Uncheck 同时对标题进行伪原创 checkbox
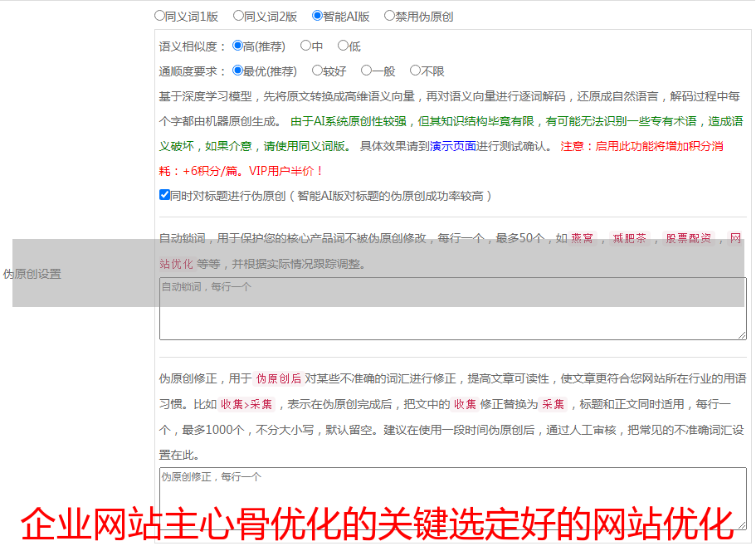756x546 pixels. [x=164, y=196]
